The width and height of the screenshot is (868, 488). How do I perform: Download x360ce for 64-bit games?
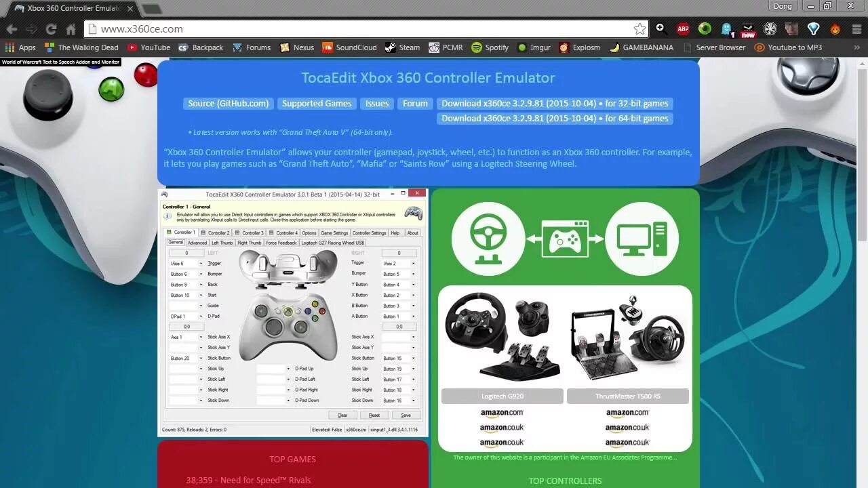point(555,119)
